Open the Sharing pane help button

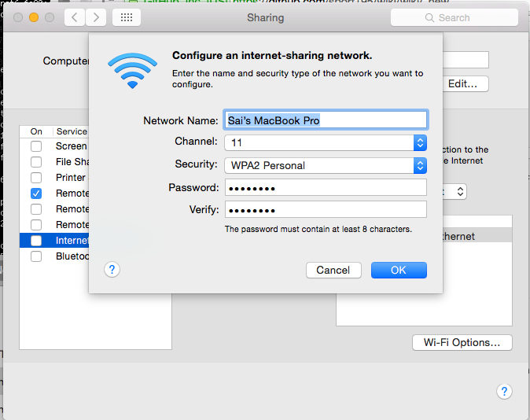[x=504, y=391]
